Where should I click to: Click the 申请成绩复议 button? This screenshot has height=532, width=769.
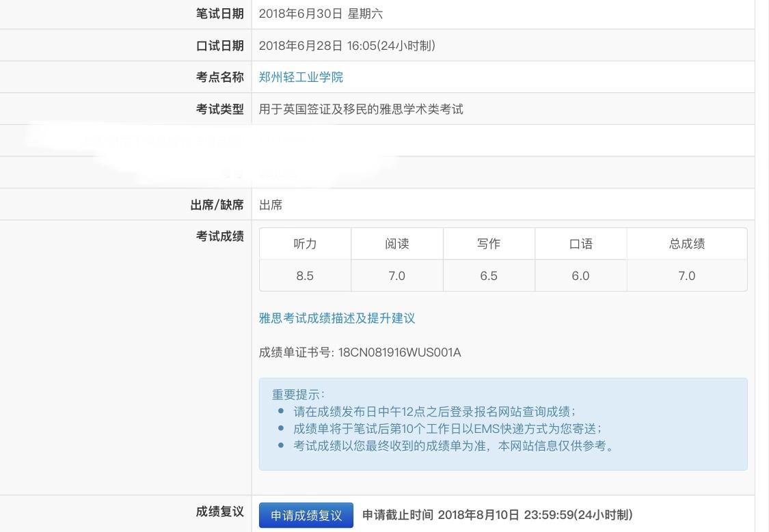(306, 515)
